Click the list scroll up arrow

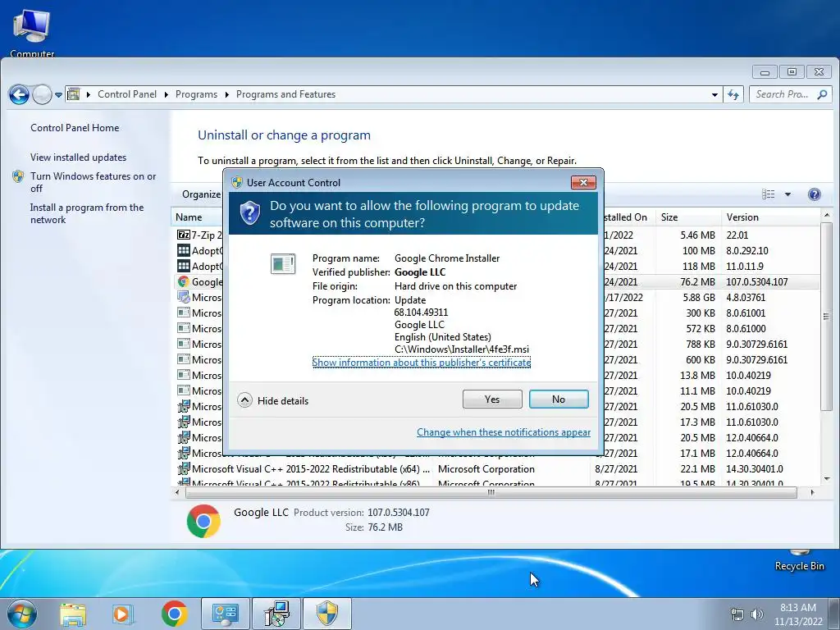(827, 215)
